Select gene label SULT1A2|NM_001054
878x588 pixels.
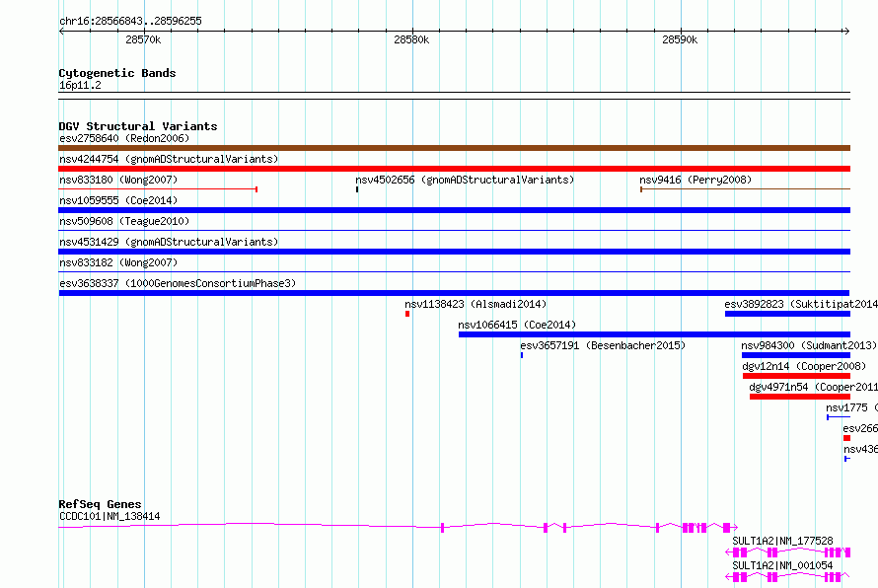[x=782, y=565]
